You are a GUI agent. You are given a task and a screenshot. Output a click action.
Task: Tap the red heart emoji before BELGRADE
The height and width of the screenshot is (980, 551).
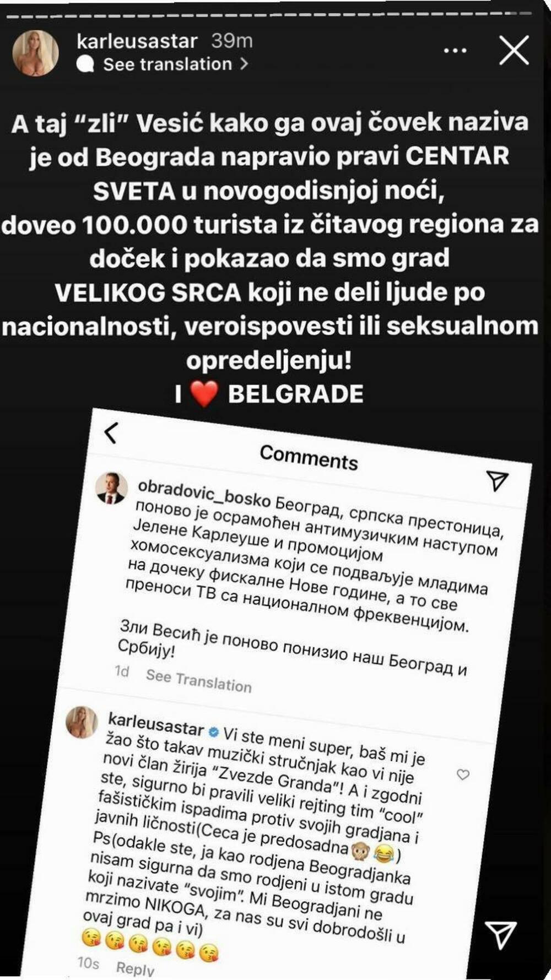pyautogui.click(x=204, y=394)
